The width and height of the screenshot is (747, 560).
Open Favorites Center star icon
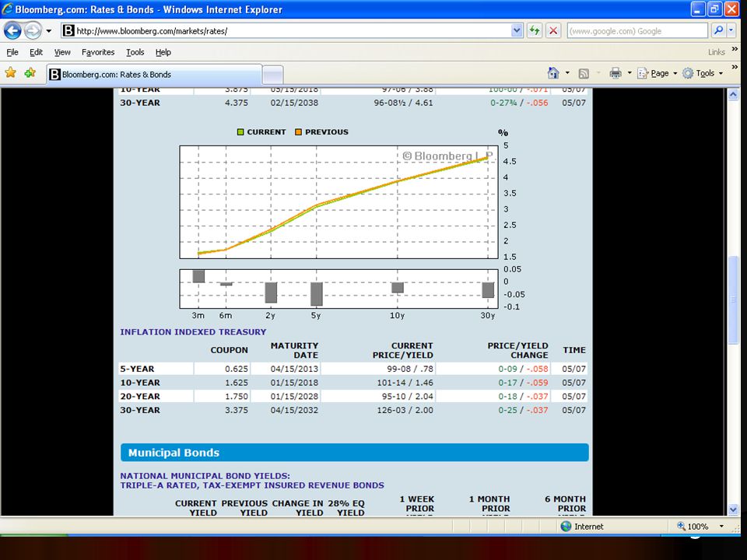(x=10, y=73)
